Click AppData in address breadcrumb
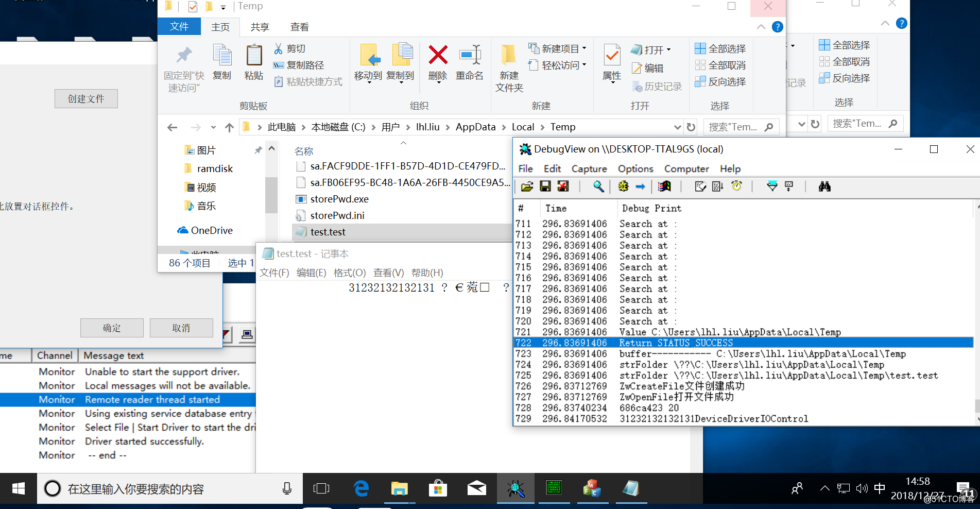 [x=475, y=127]
